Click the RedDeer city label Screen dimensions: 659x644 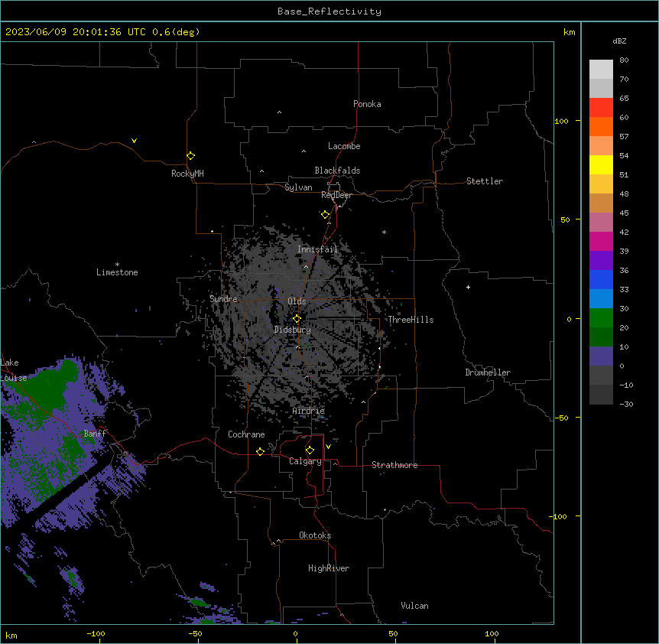(336, 195)
